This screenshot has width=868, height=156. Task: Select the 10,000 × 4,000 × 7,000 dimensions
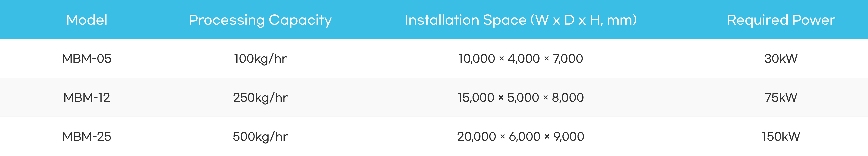point(521,59)
